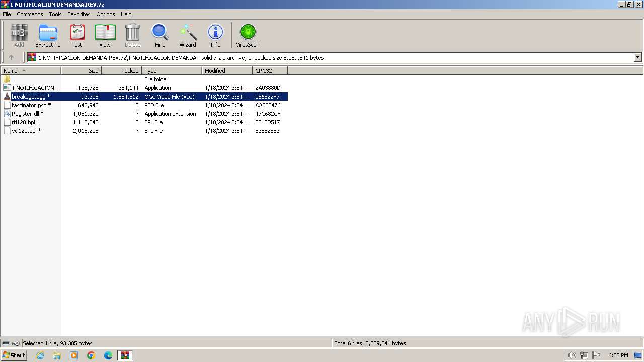
Task: Click the fascinator.psd file icon
Action: 7,105
